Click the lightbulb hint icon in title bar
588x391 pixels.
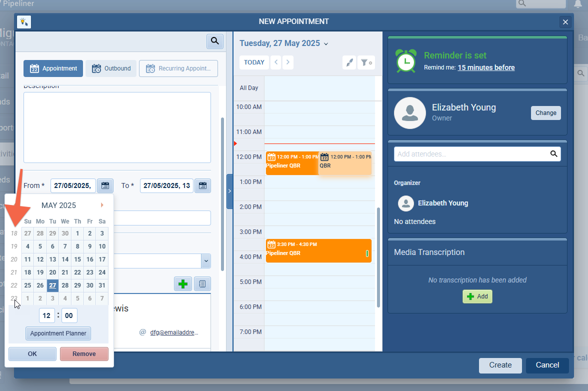(x=24, y=22)
